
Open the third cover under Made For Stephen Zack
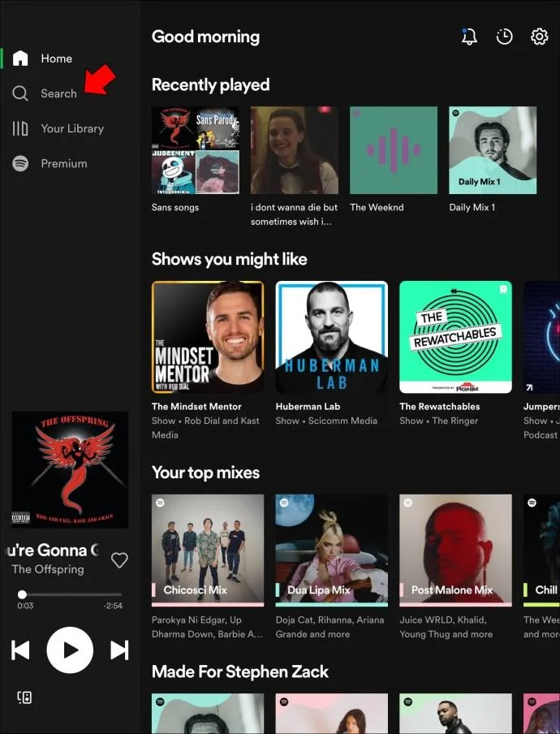click(x=455, y=714)
